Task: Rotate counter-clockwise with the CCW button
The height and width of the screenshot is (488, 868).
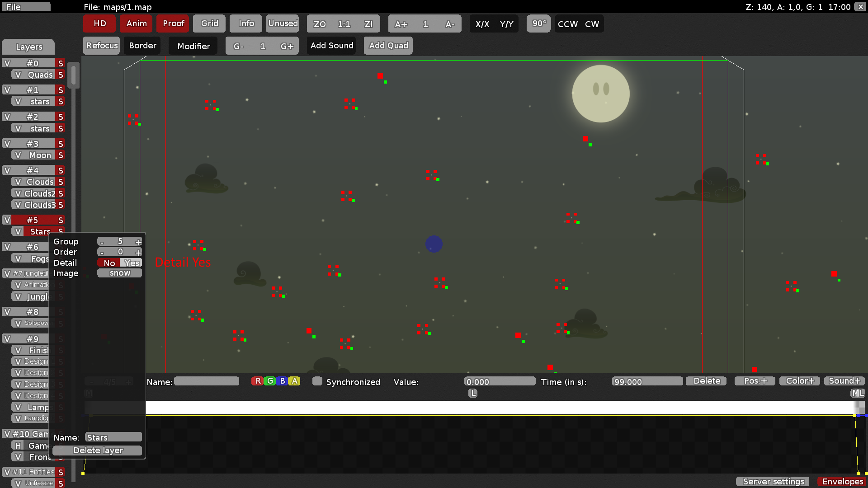Action: 567,24
